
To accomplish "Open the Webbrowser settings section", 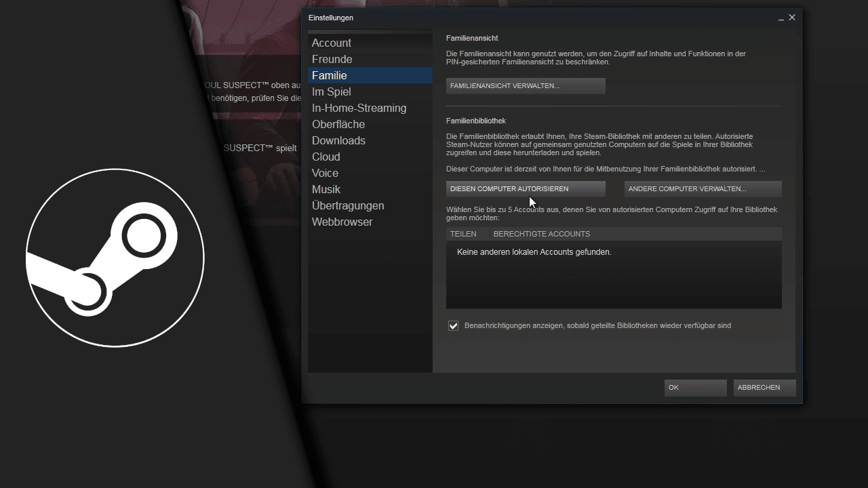I will click(342, 222).
